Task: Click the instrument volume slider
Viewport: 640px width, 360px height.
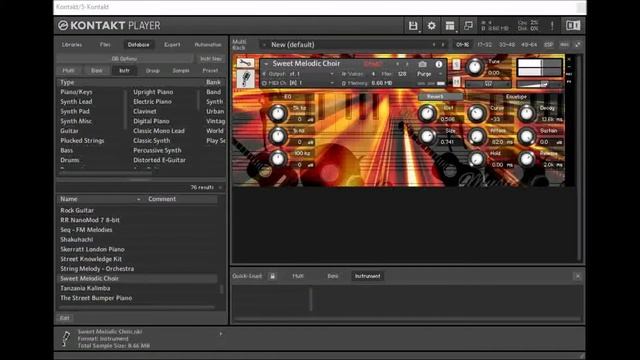Action: [x=539, y=84]
